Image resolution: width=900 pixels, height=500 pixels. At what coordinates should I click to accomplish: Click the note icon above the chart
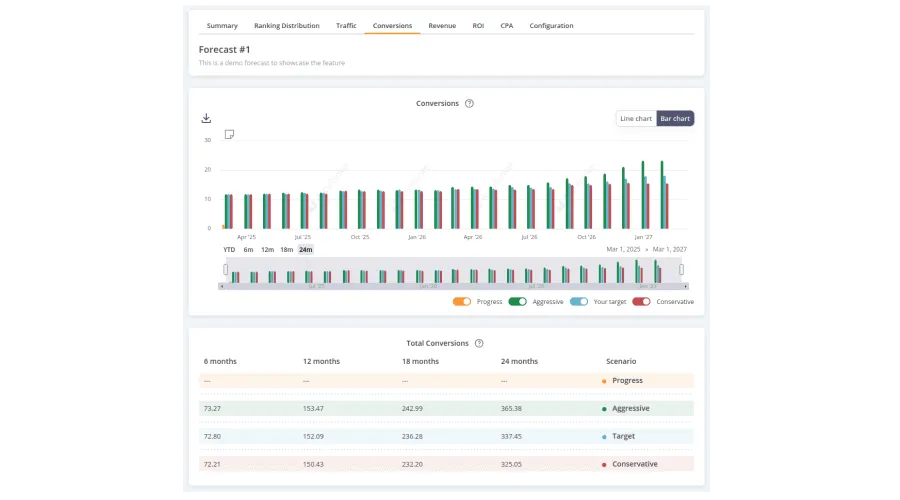[229, 134]
